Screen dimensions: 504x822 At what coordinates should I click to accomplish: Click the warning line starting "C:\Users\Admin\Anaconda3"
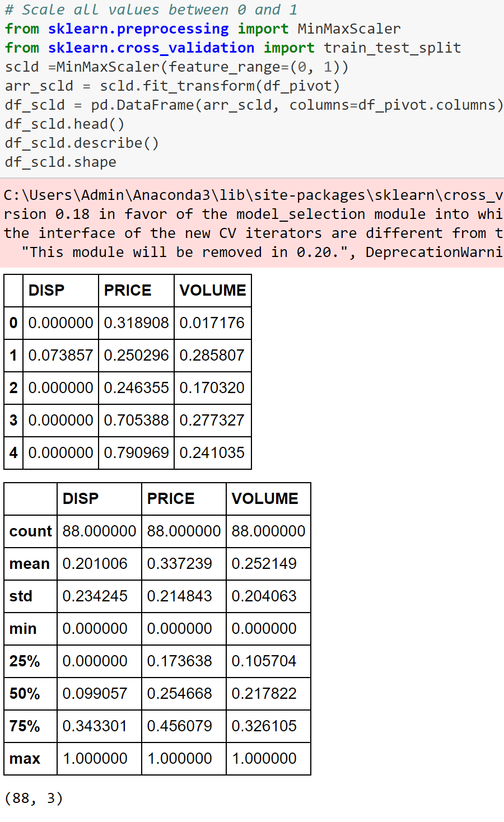coord(254,195)
